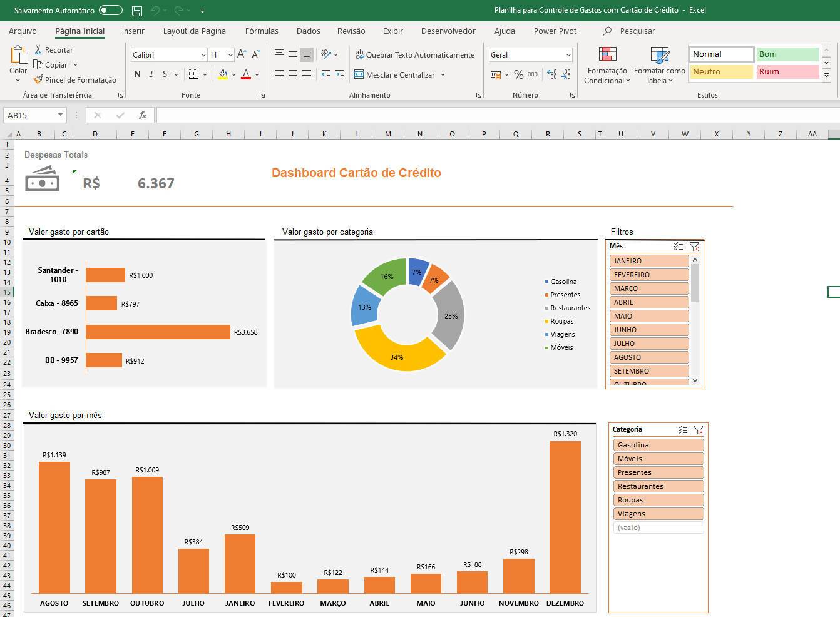Click the Save icon in title bar
Viewport: 840px width, 617px height.
point(137,11)
